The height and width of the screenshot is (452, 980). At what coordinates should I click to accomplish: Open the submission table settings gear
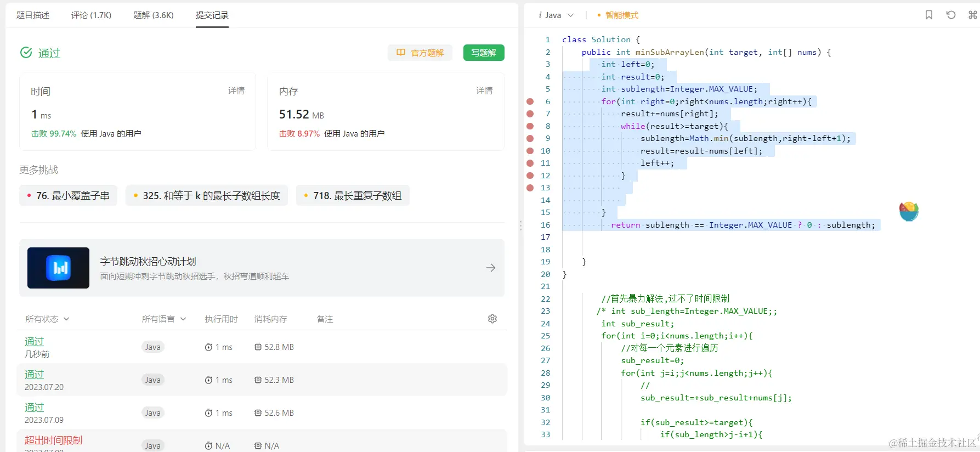[492, 319]
